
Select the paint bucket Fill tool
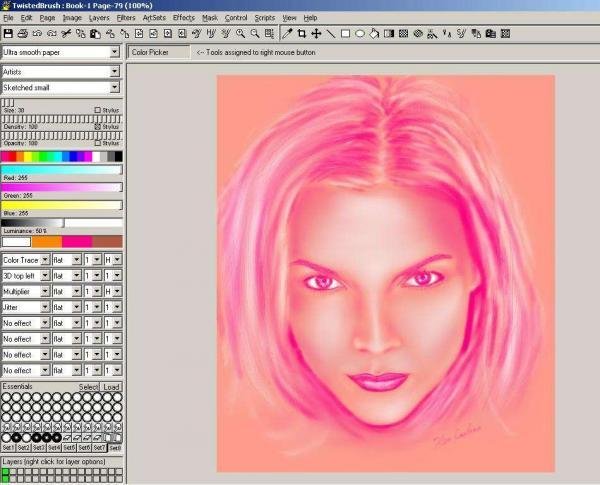point(374,34)
